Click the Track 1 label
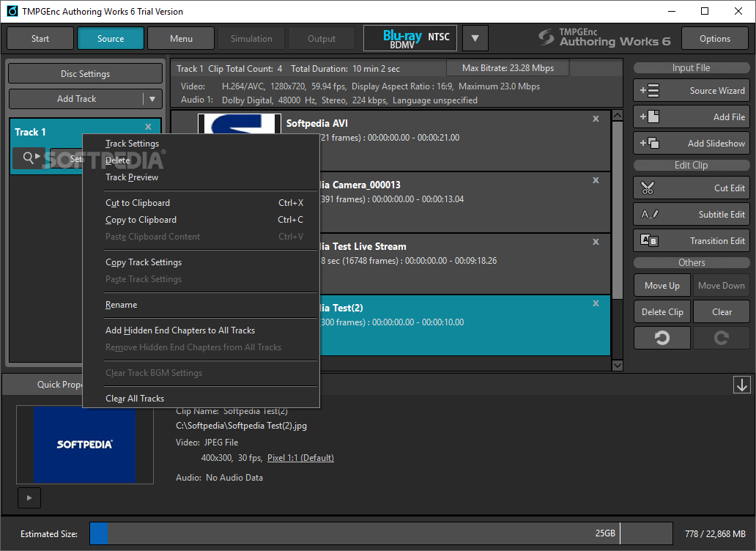 click(x=30, y=132)
